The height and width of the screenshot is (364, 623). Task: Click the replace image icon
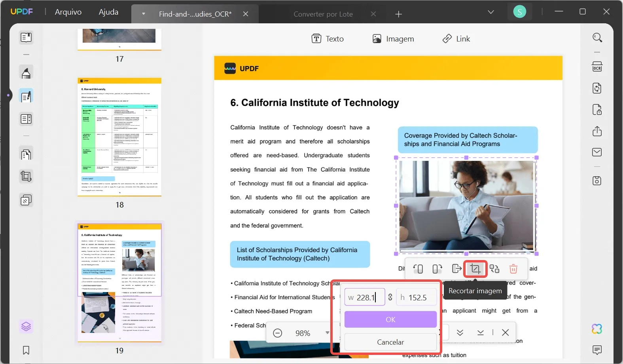[494, 269]
